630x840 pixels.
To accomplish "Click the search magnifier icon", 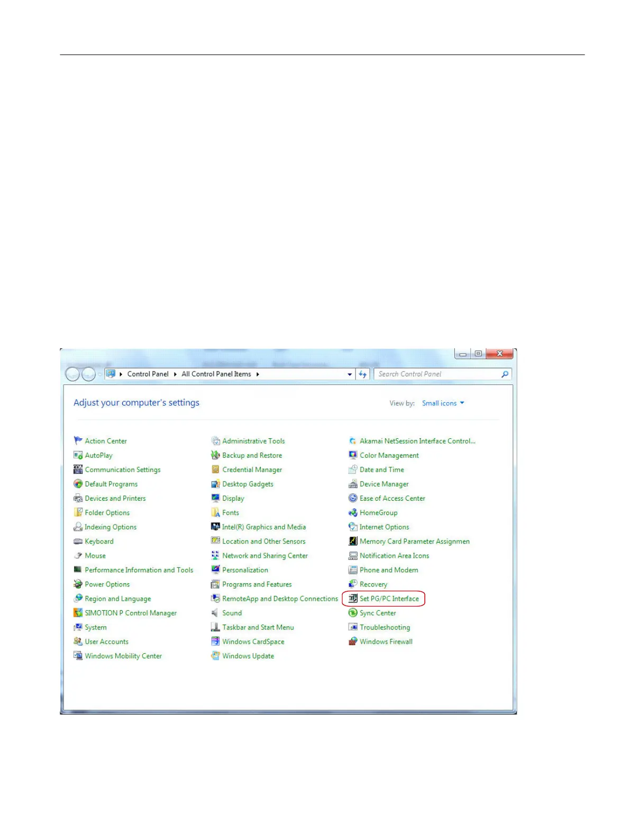I will (505, 374).
